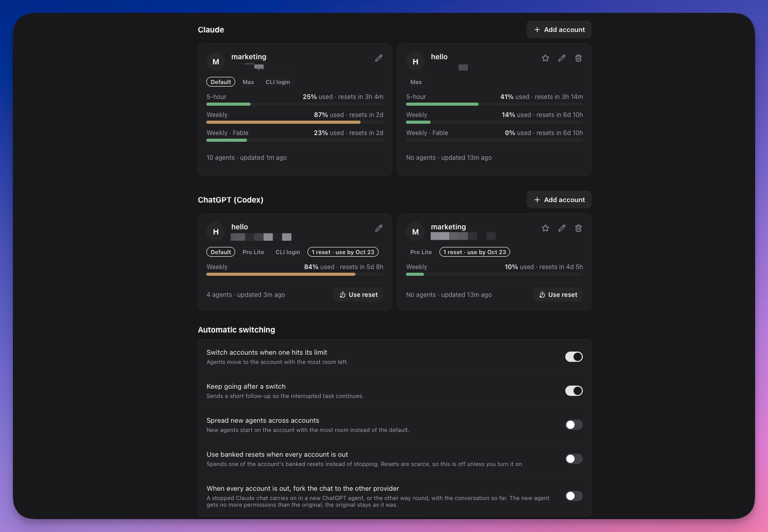The width and height of the screenshot is (768, 532).
Task: Edit the ChatGPT hello account with the pencil
Action: (x=379, y=228)
